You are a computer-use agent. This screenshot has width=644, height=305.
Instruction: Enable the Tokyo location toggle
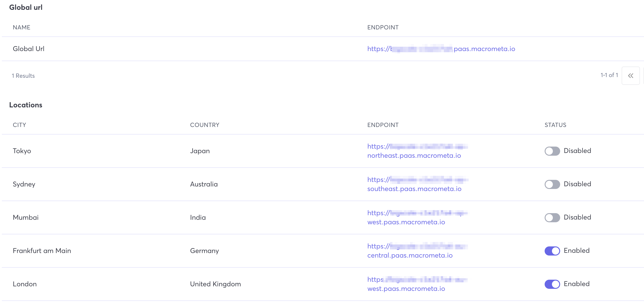pyautogui.click(x=552, y=151)
